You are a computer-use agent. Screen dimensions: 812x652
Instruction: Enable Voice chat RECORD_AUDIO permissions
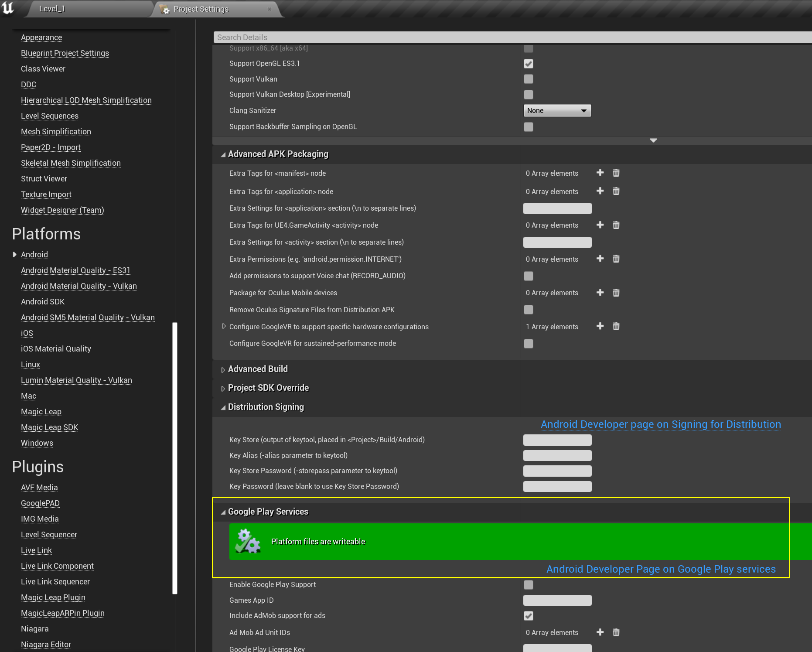pyautogui.click(x=529, y=276)
